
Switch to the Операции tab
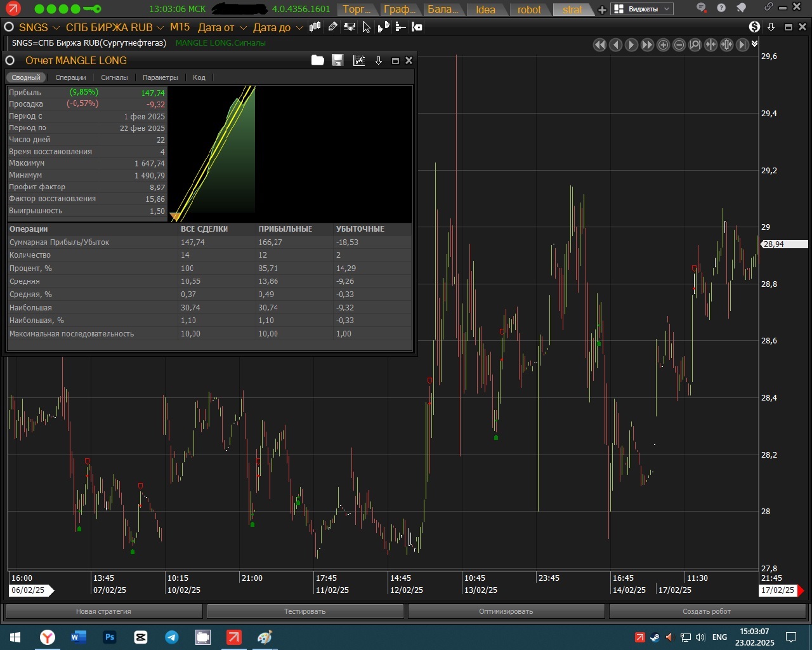click(x=70, y=77)
